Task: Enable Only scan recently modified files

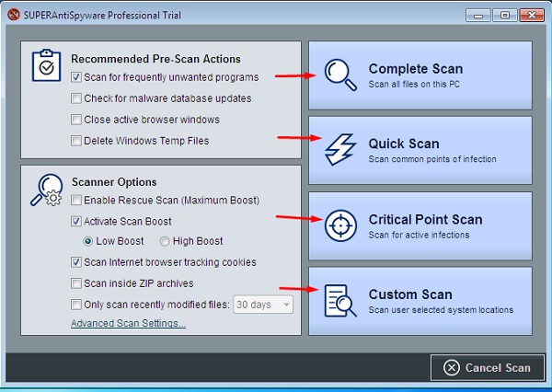Action: pyautogui.click(x=76, y=305)
